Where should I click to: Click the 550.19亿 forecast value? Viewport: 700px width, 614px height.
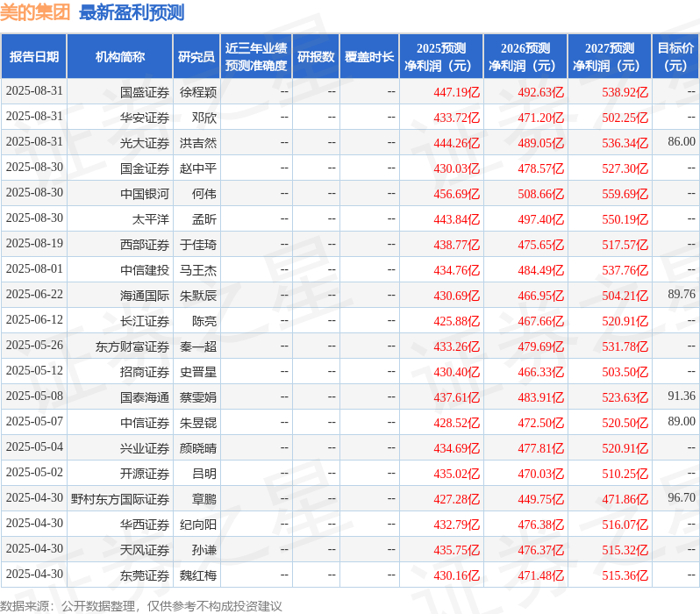[625, 219]
